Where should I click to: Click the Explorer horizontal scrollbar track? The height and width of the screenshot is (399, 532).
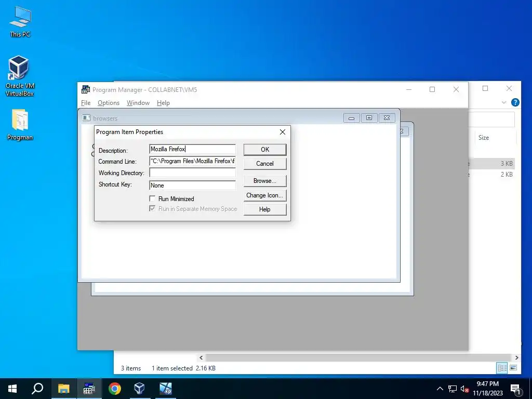pos(358,357)
